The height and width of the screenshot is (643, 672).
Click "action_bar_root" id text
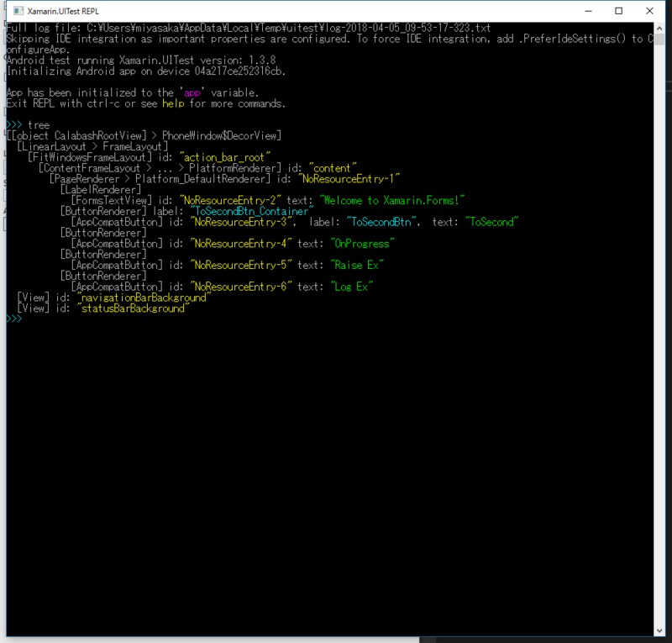tap(224, 157)
